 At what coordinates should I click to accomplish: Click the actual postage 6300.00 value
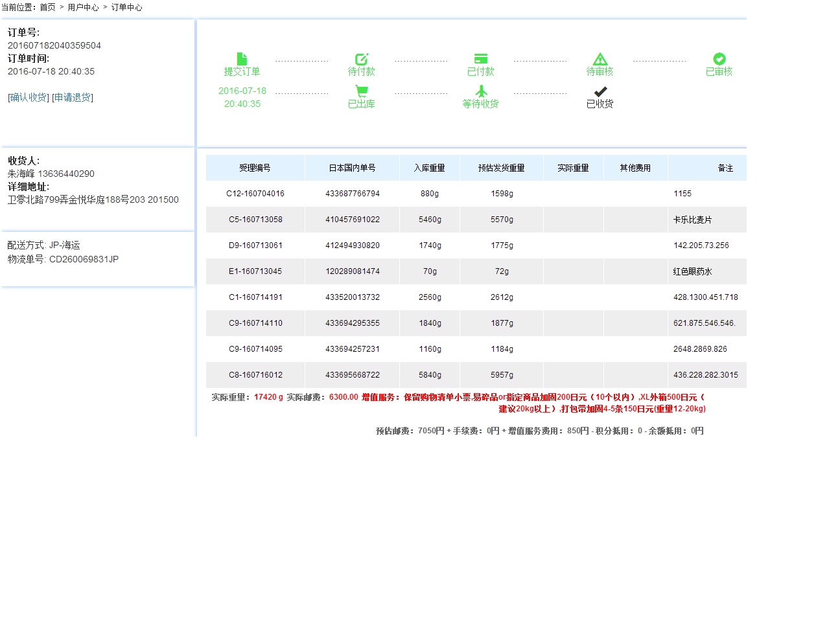(344, 397)
